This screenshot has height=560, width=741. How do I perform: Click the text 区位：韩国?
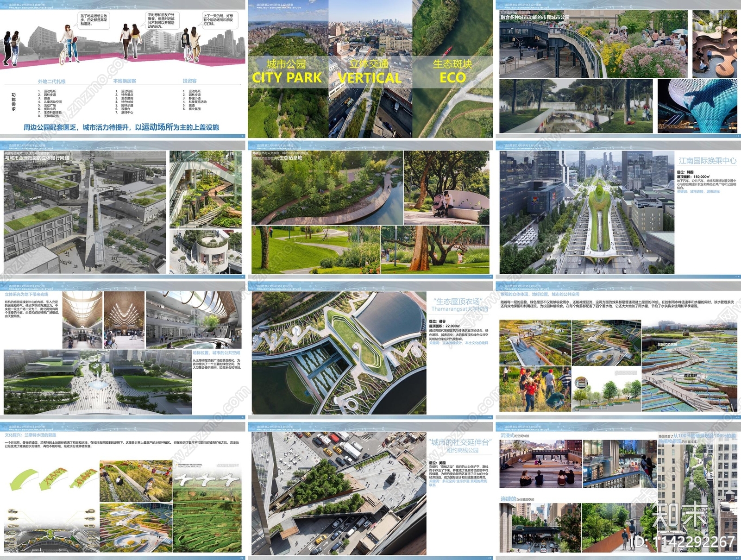pos(686,172)
